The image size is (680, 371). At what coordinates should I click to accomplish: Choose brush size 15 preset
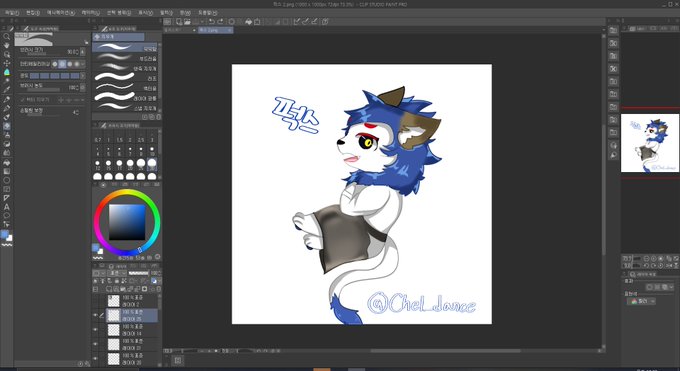tap(108, 164)
